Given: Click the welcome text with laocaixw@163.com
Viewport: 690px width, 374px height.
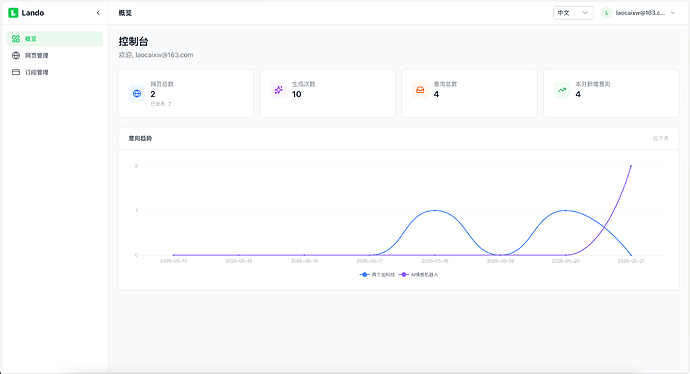Looking at the screenshot, I should pyautogui.click(x=156, y=55).
